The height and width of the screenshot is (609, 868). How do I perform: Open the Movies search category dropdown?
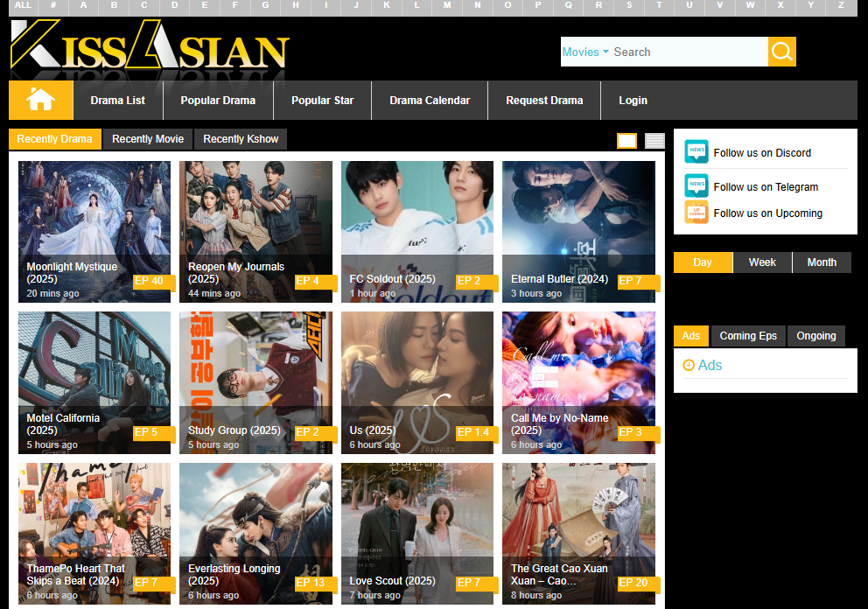pyautogui.click(x=585, y=52)
